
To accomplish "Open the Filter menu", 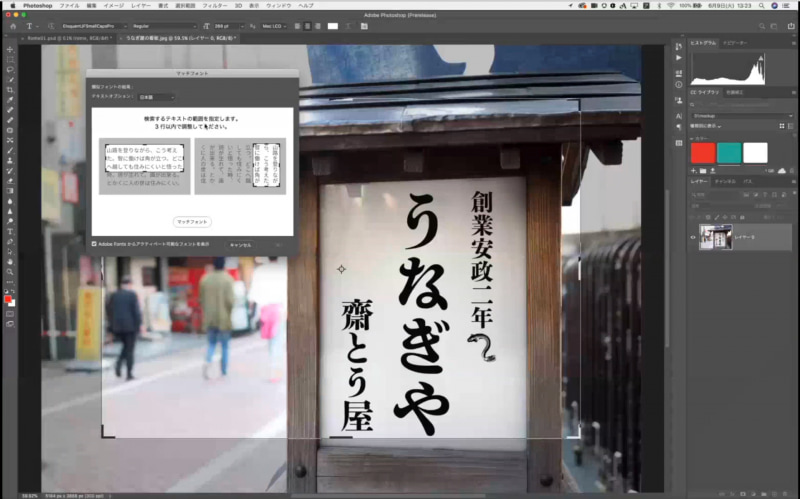I will (x=215, y=6).
